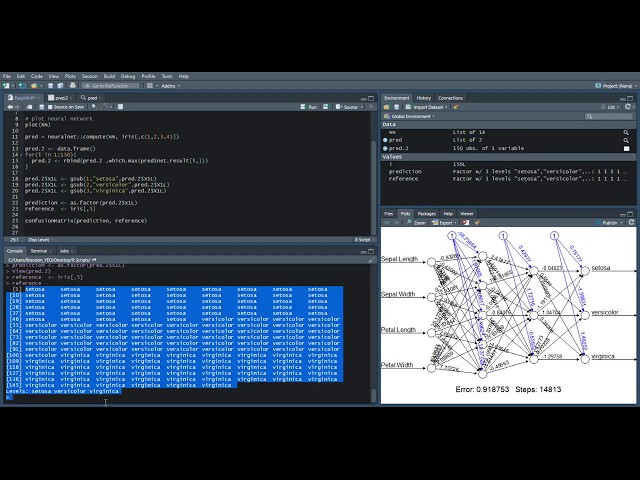The image size is (640, 480).
Task: Clear environment objects with the broom icon
Action: (456, 107)
